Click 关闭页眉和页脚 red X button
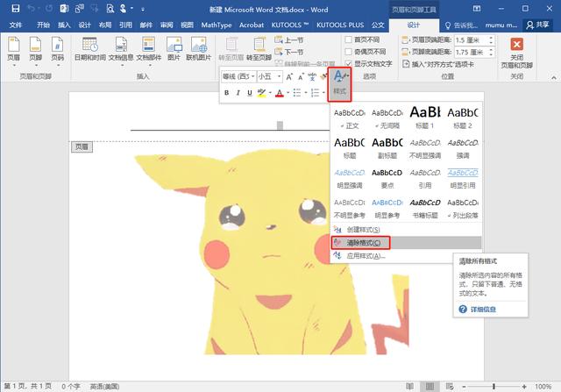Image resolution: width=561 pixels, height=392 pixels. 516,53
